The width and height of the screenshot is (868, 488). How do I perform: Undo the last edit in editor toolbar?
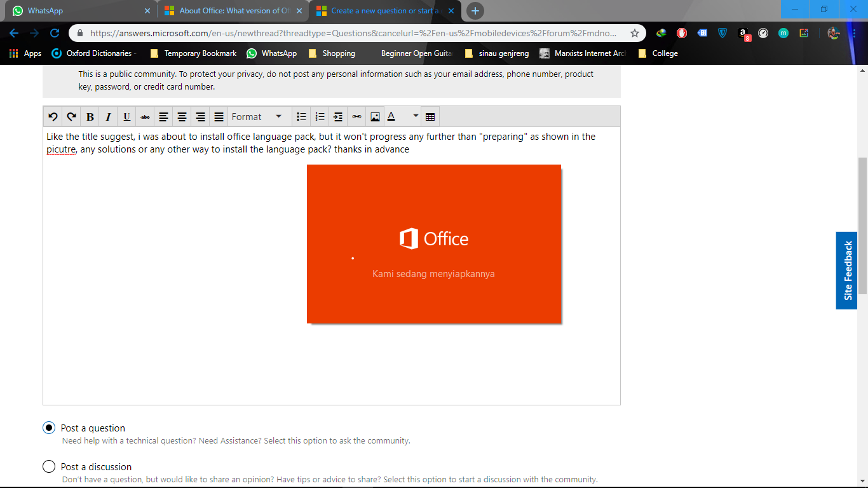(x=53, y=117)
